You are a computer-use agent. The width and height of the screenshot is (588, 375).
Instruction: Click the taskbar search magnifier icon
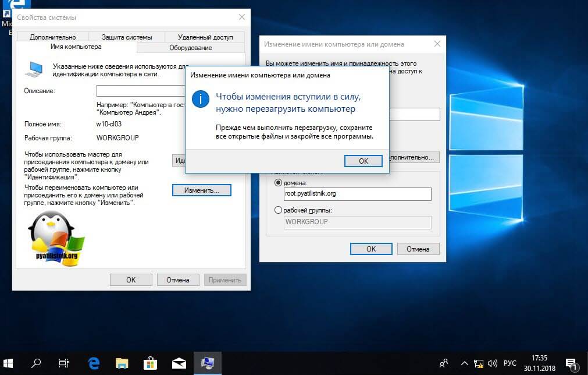tap(36, 363)
